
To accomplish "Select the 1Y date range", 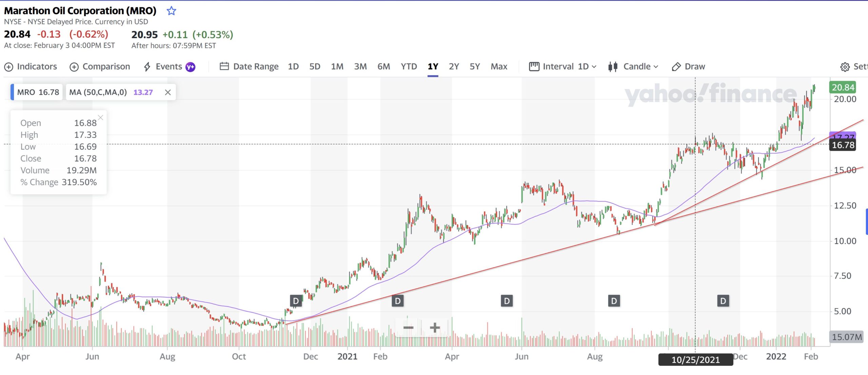I will point(433,66).
